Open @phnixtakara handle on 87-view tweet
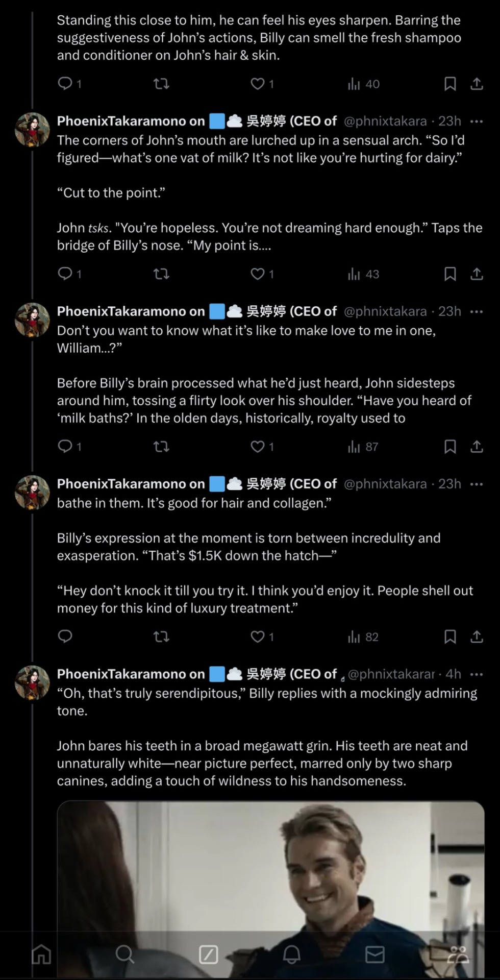Image resolution: width=500 pixels, height=980 pixels. (385, 311)
